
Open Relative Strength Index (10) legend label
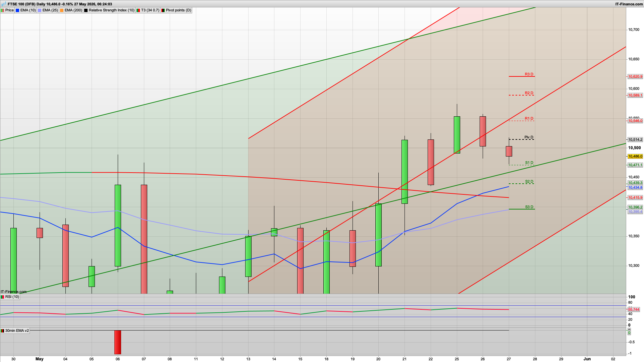point(111,10)
